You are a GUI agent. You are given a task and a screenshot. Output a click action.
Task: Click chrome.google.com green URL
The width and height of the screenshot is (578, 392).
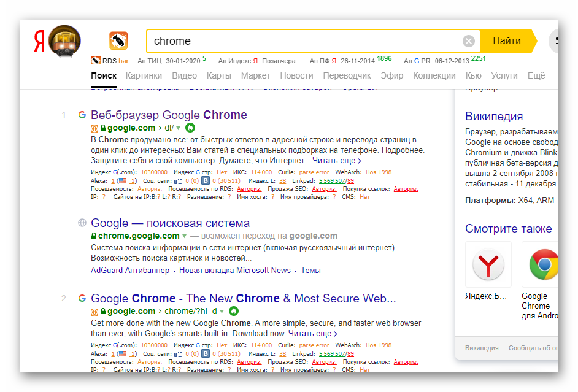[139, 236]
